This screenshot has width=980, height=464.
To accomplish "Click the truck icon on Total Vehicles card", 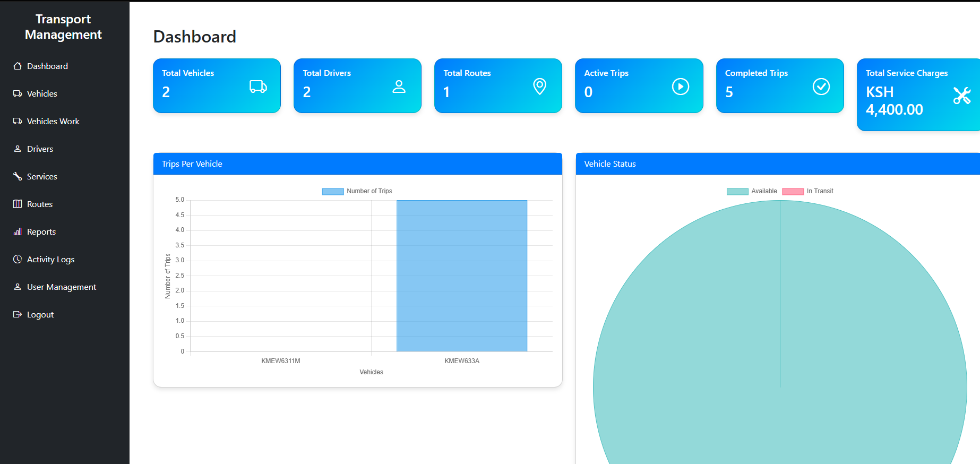I will click(258, 87).
